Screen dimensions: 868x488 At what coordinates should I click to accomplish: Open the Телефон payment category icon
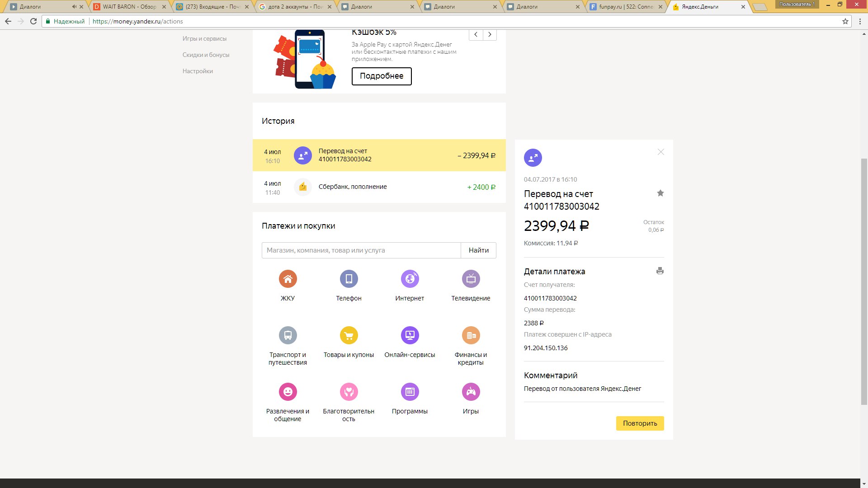(349, 279)
